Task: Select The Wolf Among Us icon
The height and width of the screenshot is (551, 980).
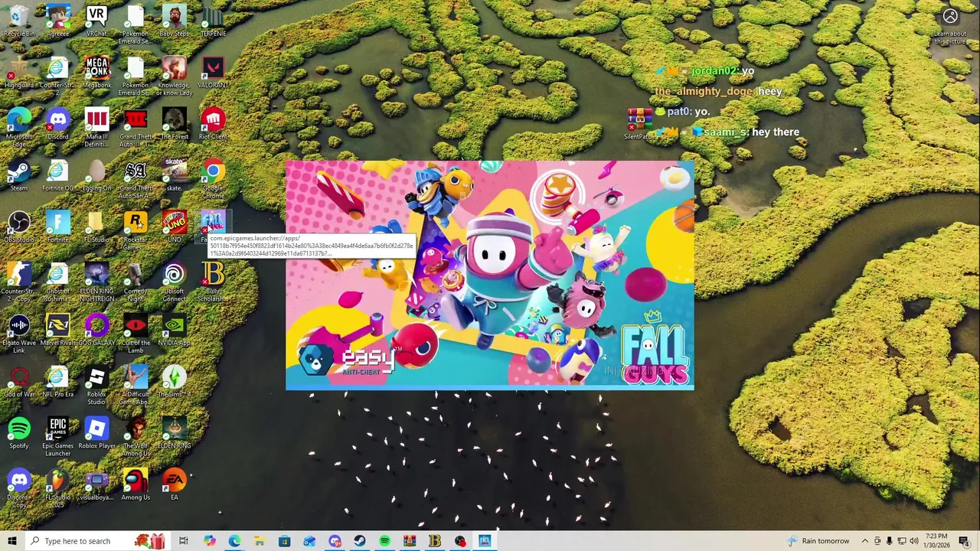Action: [136, 436]
